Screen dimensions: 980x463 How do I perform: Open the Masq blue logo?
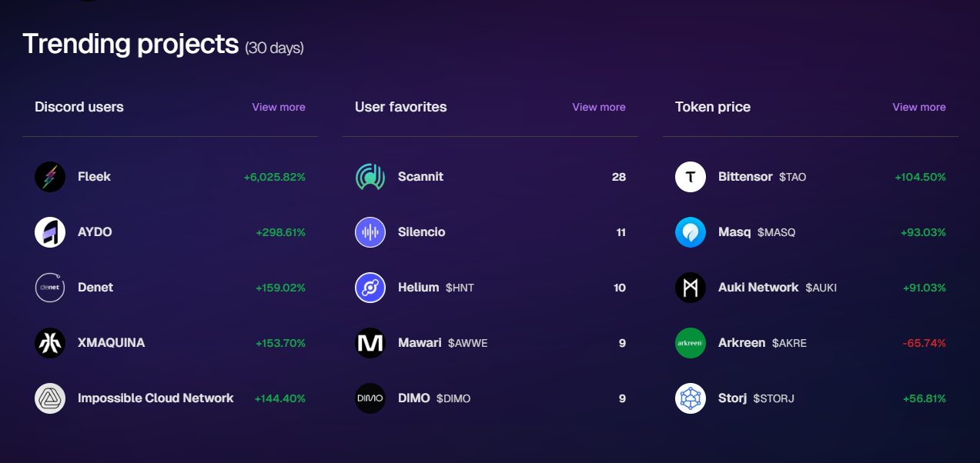691,232
